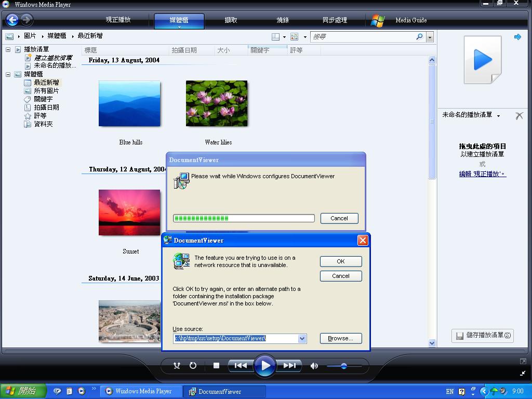Skip to the Previous track
The width and height of the screenshot is (532, 399).
(240, 366)
